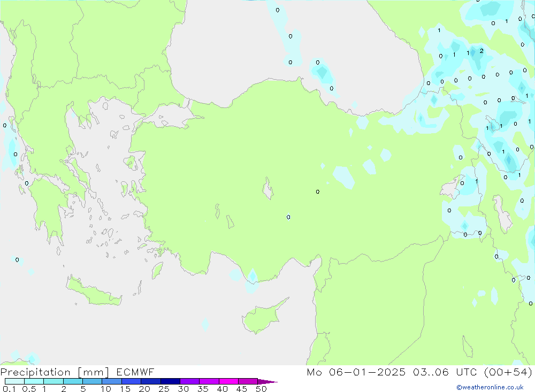
Task: Click the '40' legend scale value
Action: pos(222,389)
